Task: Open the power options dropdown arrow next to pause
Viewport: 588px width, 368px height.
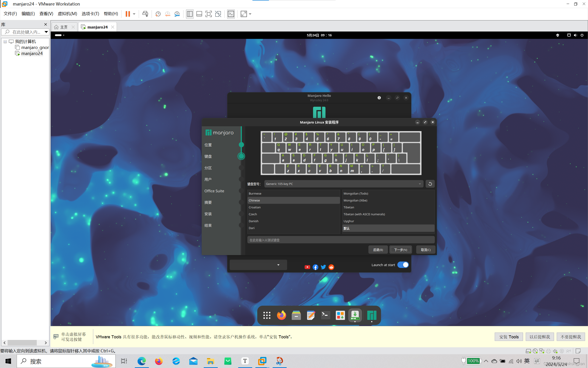Action: (134, 14)
